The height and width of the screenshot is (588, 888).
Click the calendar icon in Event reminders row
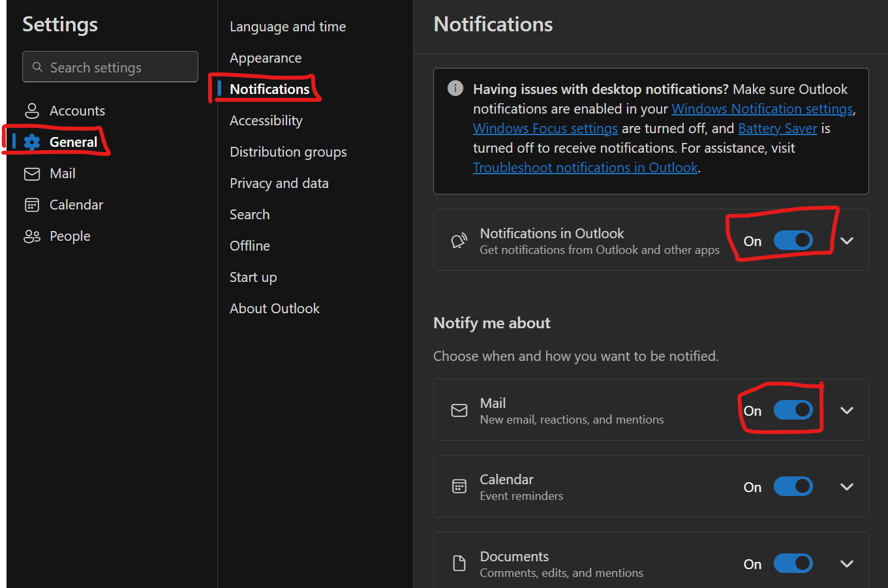[459, 487]
